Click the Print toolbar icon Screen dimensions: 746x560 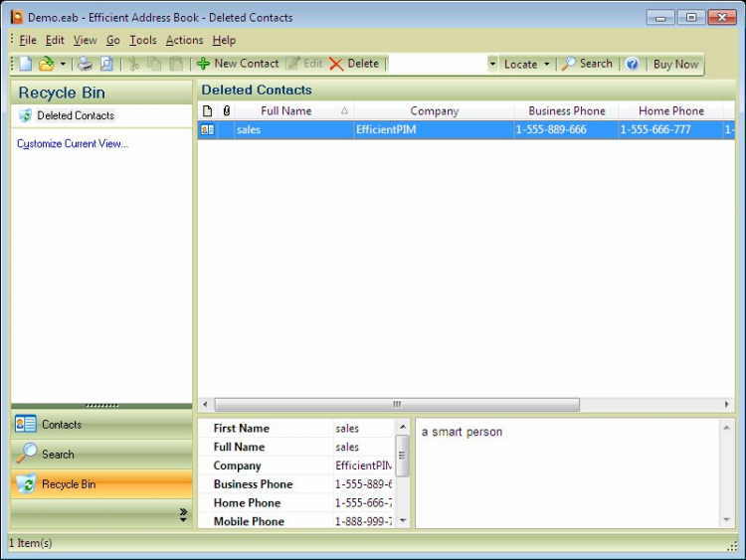click(x=85, y=64)
